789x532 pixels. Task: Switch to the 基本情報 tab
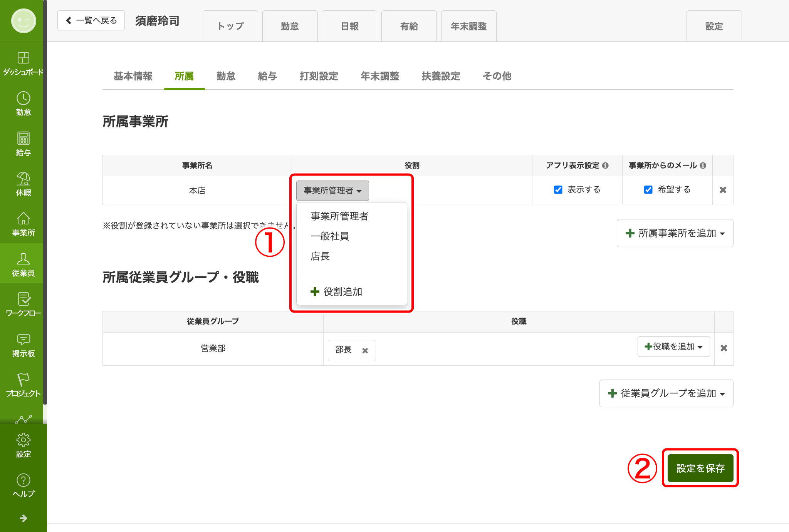tap(133, 76)
